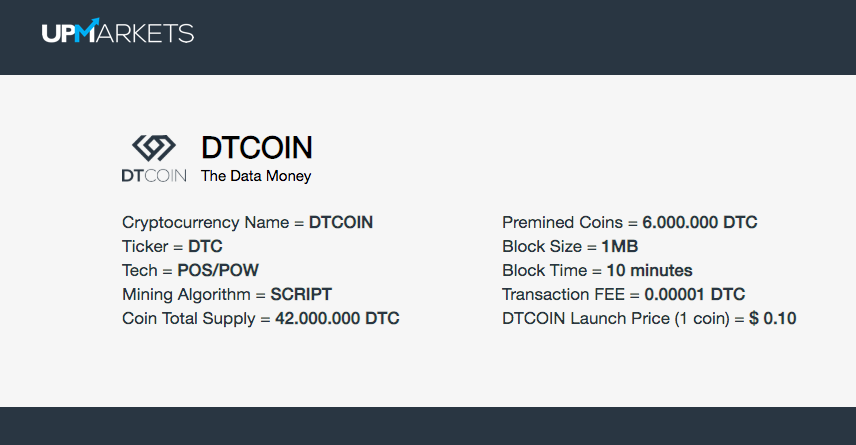This screenshot has height=445, width=856.
Task: Click the small DTCOIN wordmark below the diamond
Action: pyautogui.click(x=154, y=176)
